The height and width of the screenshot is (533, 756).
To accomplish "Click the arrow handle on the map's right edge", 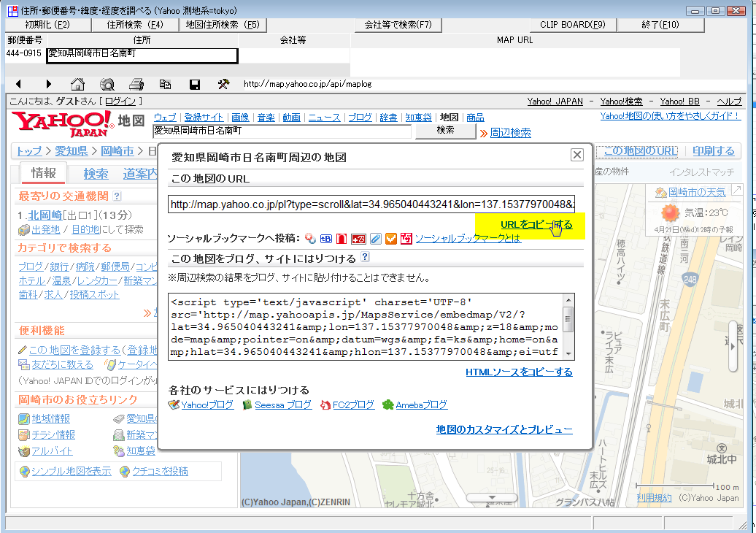I will [x=733, y=346].
